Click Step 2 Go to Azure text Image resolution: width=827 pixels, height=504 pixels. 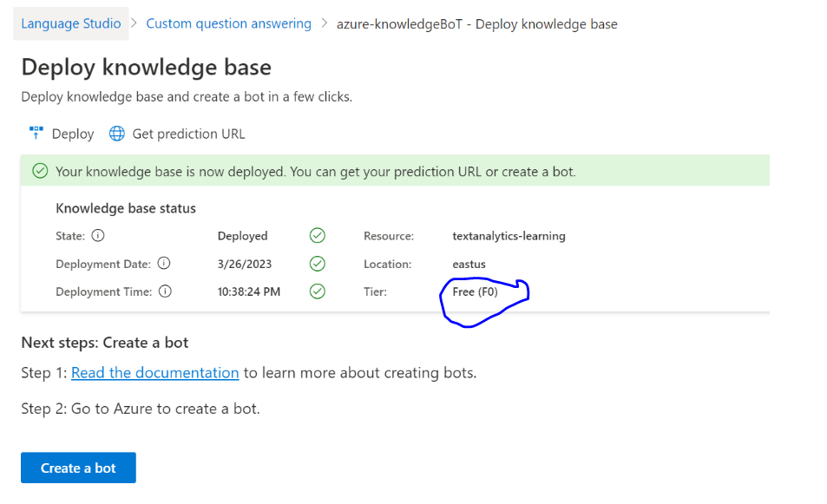(x=141, y=409)
